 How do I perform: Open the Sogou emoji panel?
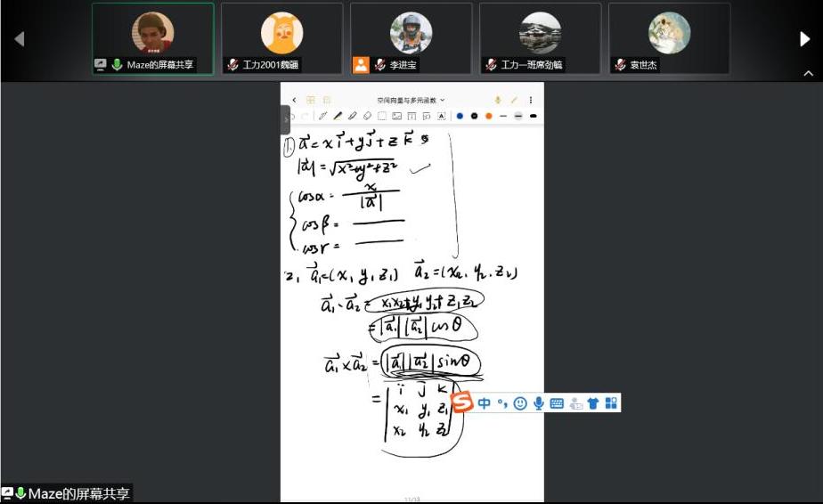pos(520,403)
